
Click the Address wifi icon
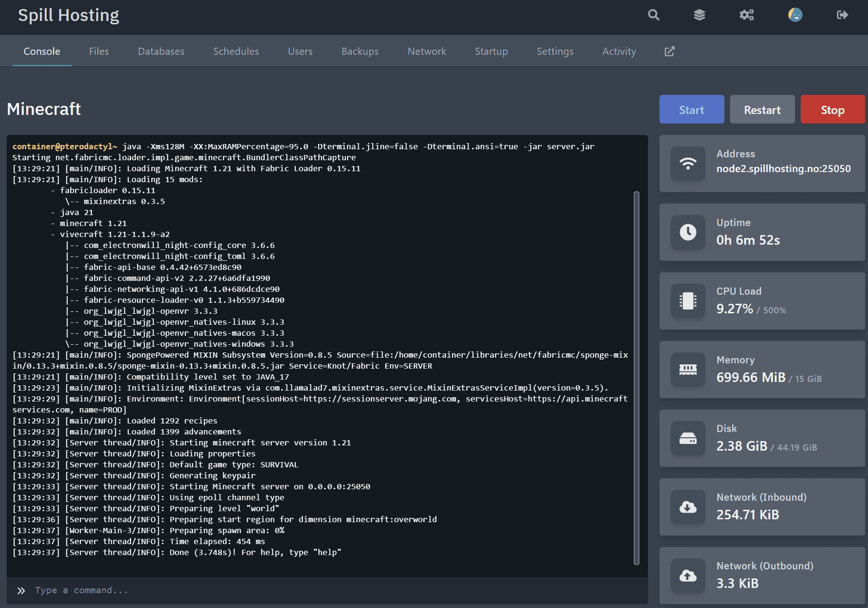(688, 164)
